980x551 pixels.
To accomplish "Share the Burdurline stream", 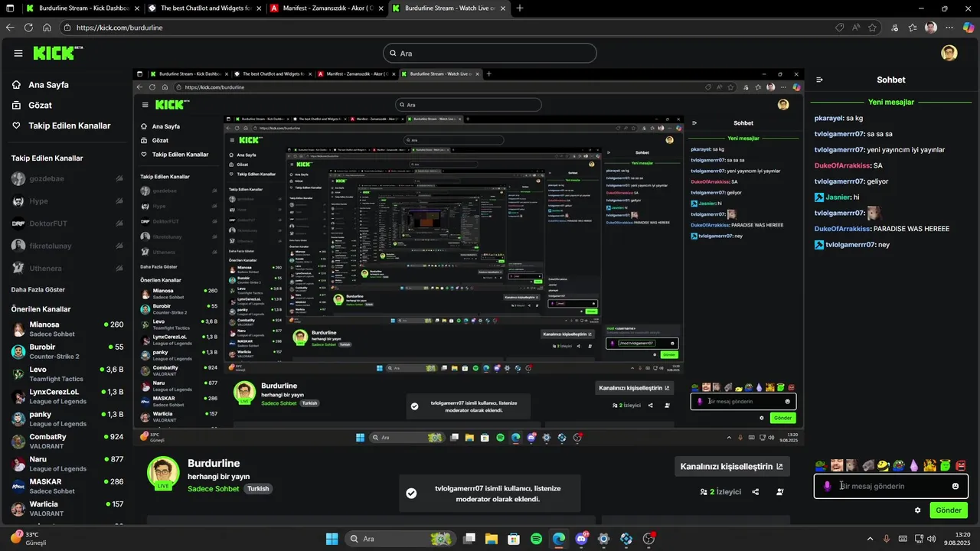I will pos(756,492).
